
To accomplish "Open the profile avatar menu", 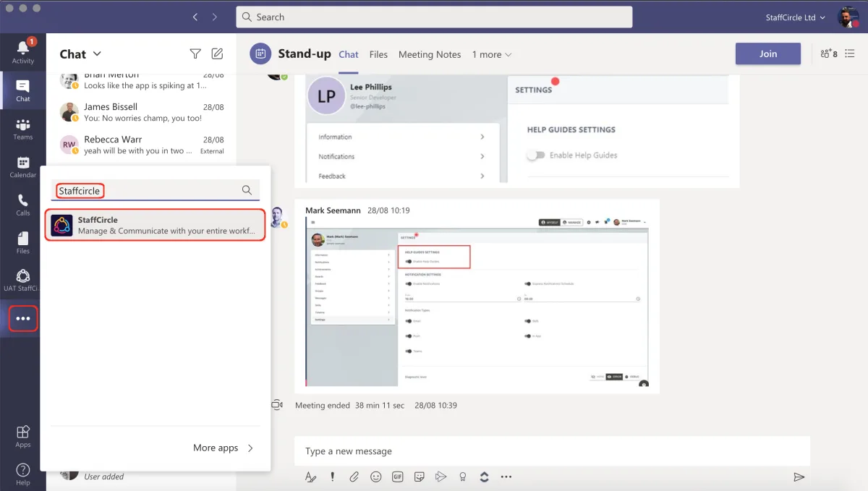I will tap(848, 17).
